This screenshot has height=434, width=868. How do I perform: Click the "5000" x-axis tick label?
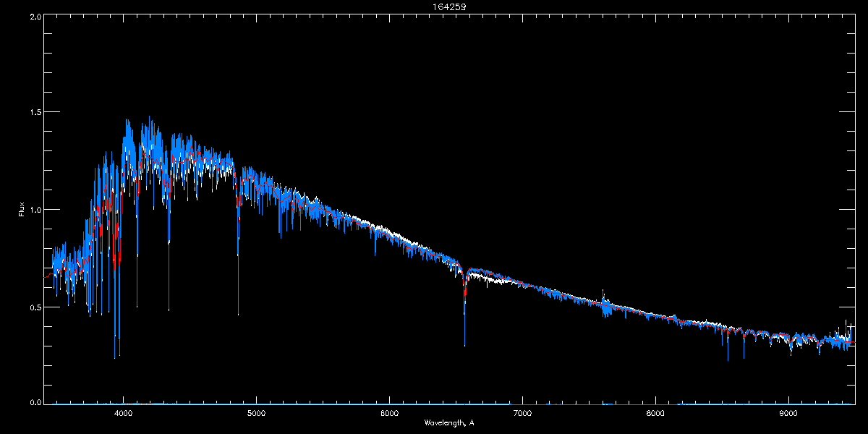coord(257,414)
